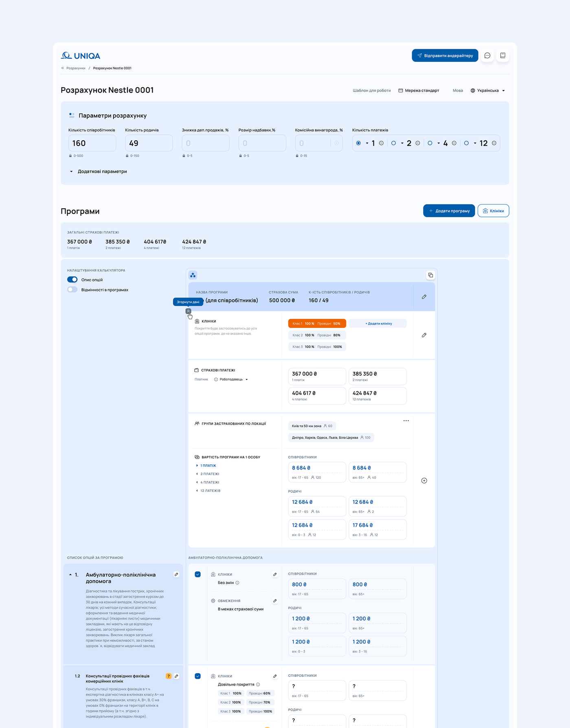
Task: Open dropdown arrow beside payment count 1
Action: (367, 143)
